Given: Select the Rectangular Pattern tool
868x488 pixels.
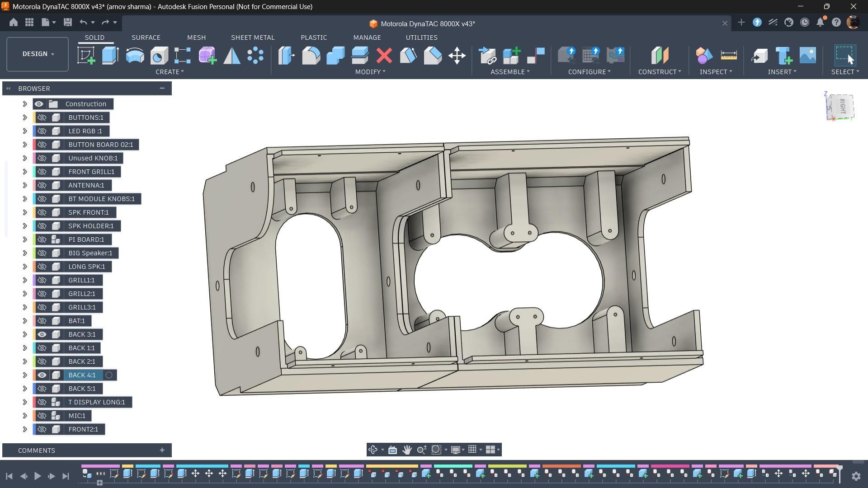Looking at the screenshot, I should pyautogui.click(x=183, y=56).
